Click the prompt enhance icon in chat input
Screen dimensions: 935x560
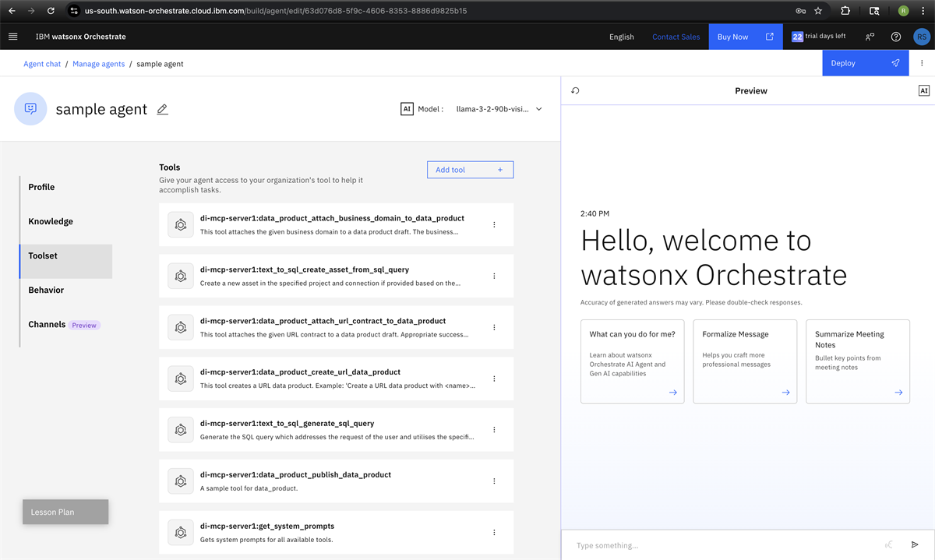click(889, 545)
